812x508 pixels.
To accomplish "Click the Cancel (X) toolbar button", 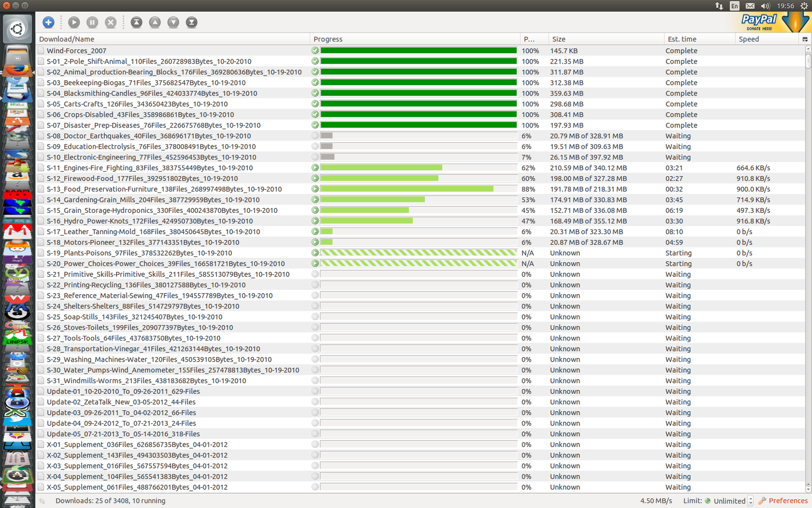I will 111,22.
